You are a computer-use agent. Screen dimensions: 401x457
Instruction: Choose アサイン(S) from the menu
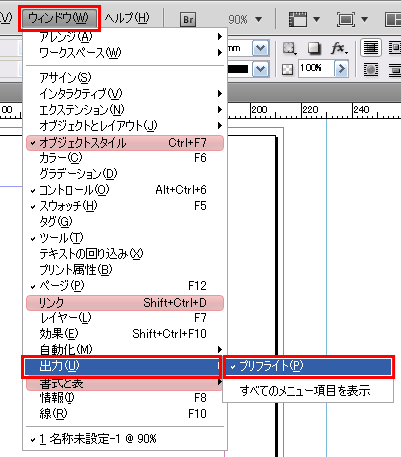(125, 77)
